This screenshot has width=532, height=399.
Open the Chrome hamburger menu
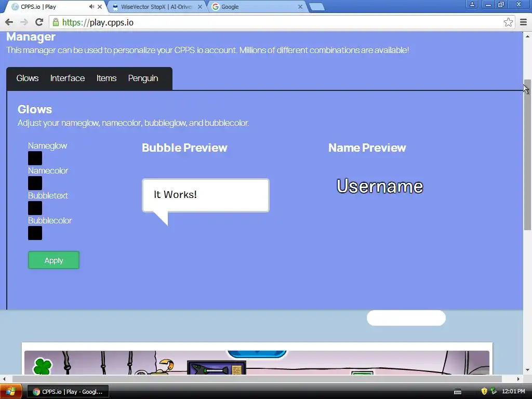[x=523, y=22]
